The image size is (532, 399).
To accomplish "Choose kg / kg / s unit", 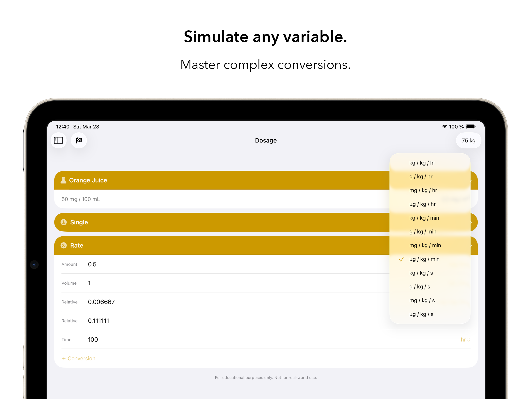I will [x=430, y=273].
